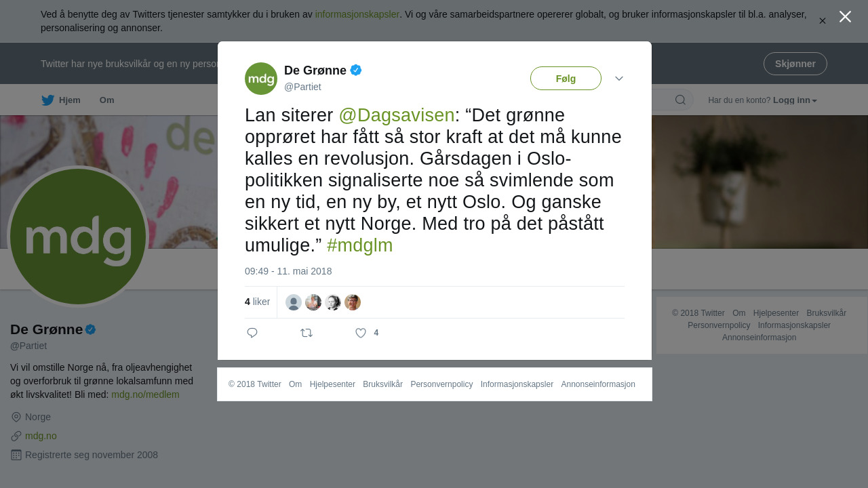Open mdg.no/medlem link in bio

(145, 394)
